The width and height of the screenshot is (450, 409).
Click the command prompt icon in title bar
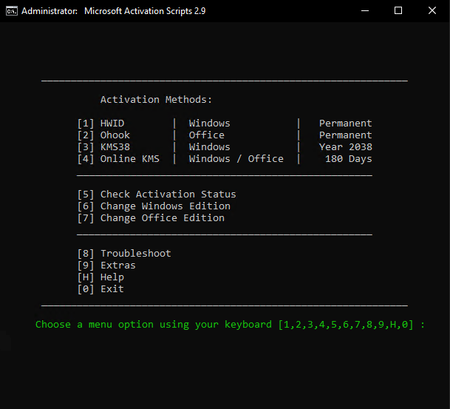coord(12,11)
